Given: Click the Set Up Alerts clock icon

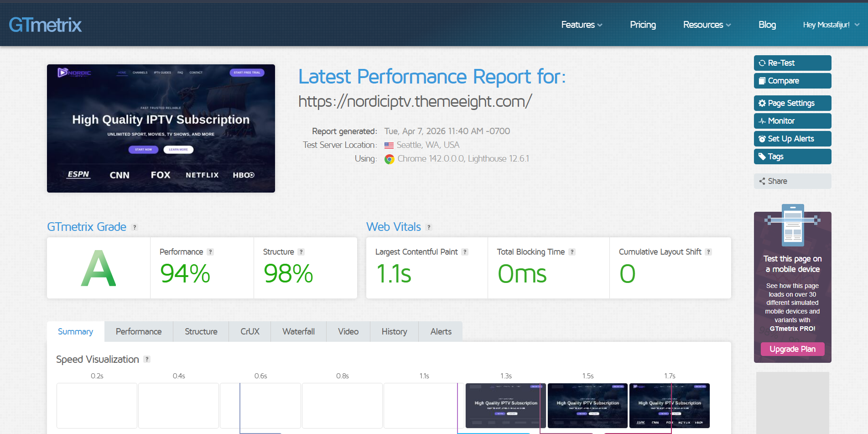Looking at the screenshot, I should pyautogui.click(x=762, y=139).
